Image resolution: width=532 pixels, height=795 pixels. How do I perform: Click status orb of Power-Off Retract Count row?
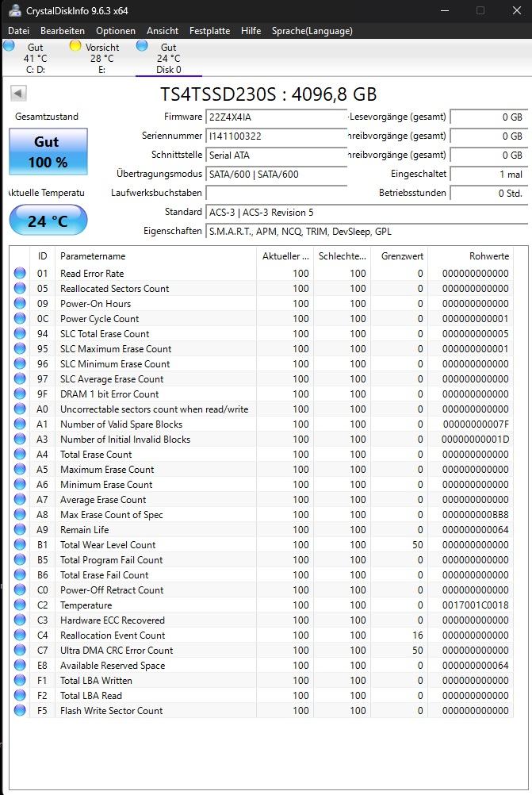(20, 590)
